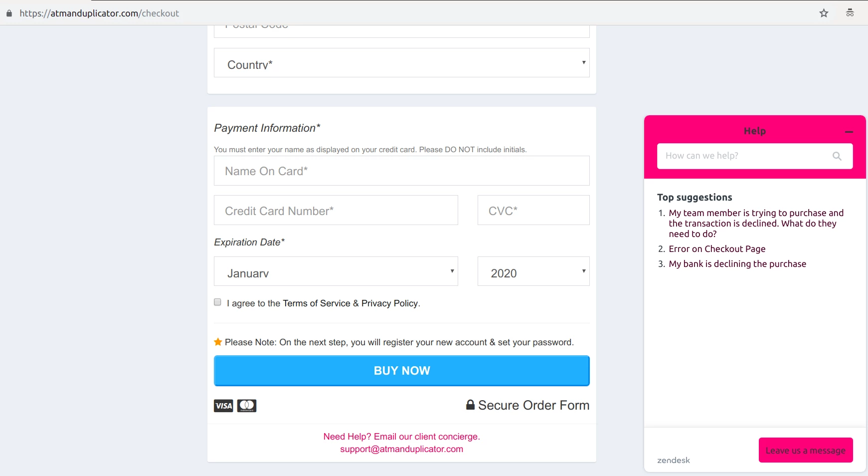This screenshot has width=868, height=476.
Task: Open the Error on Checkout Page suggestion
Action: pyautogui.click(x=717, y=249)
